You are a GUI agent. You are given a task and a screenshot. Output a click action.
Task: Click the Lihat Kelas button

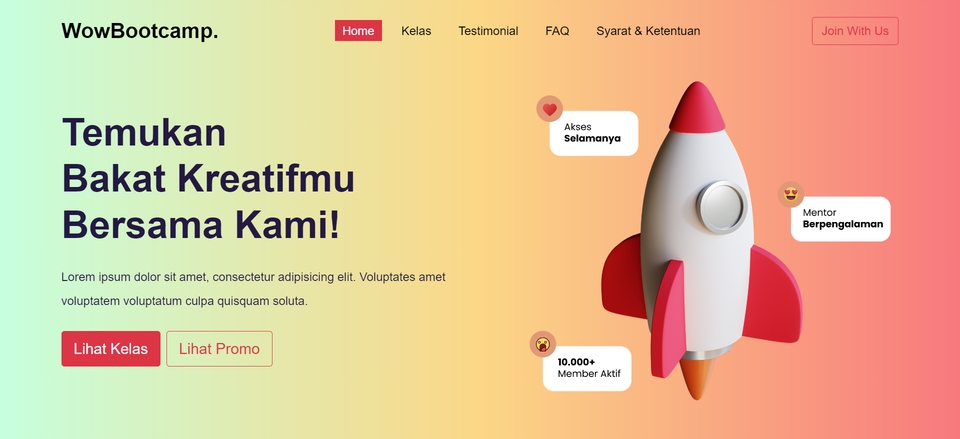coord(111,349)
